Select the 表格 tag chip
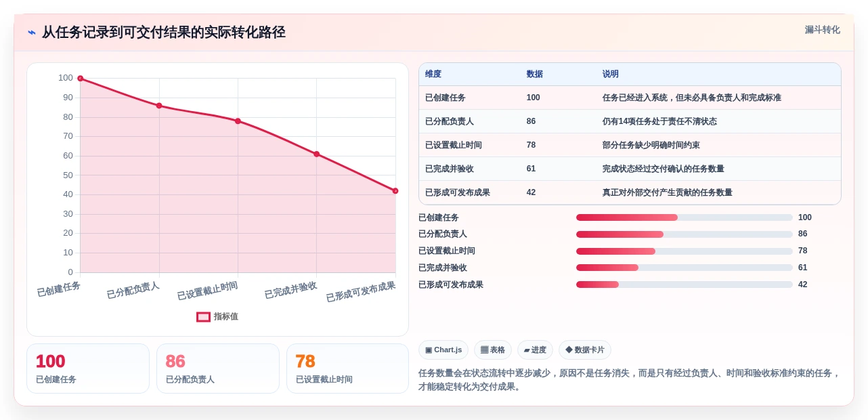This screenshot has height=420, width=868. [x=493, y=350]
